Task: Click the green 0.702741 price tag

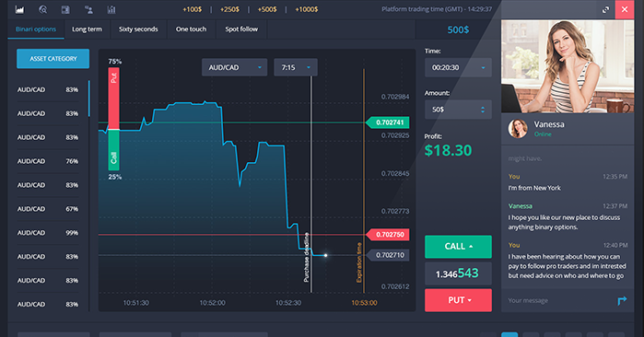Action: [x=388, y=122]
